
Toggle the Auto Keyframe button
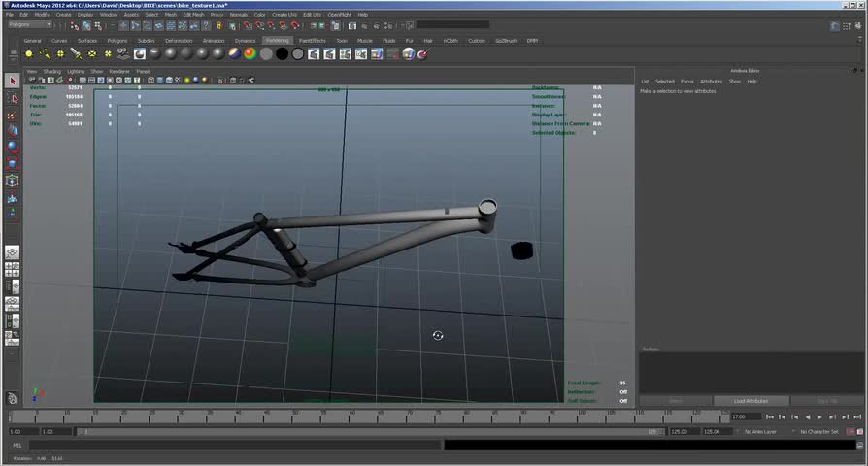tap(849, 431)
